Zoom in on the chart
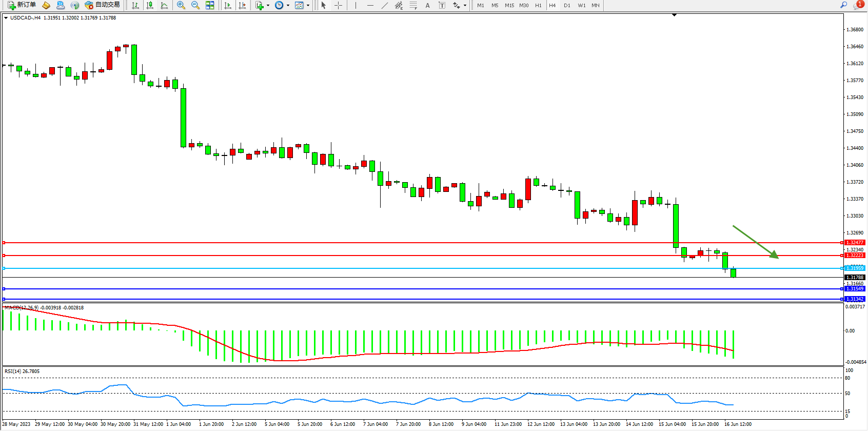This screenshot has height=431, width=868. pyautogui.click(x=181, y=5)
